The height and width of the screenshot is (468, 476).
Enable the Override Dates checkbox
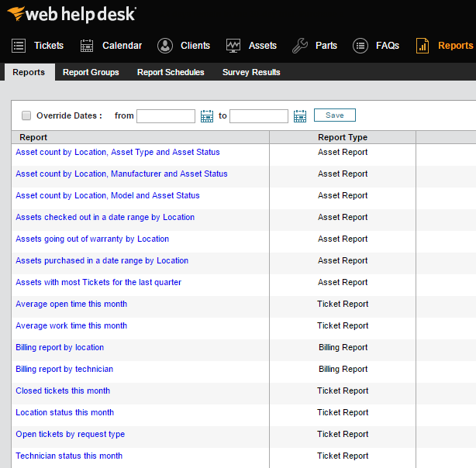26,115
